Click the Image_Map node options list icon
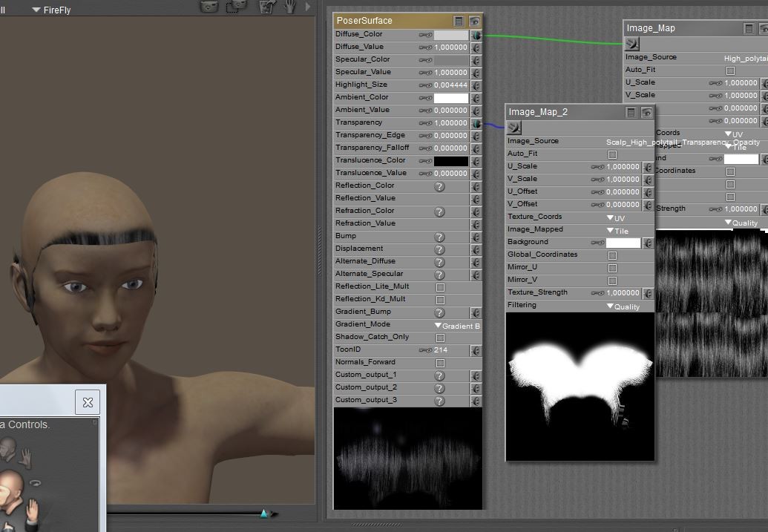Image resolution: width=768 pixels, height=532 pixels. [x=749, y=29]
